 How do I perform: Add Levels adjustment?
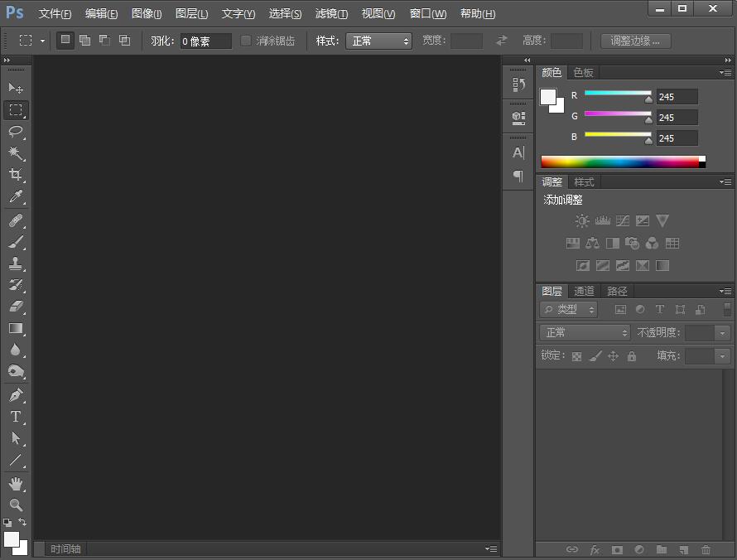pos(602,220)
